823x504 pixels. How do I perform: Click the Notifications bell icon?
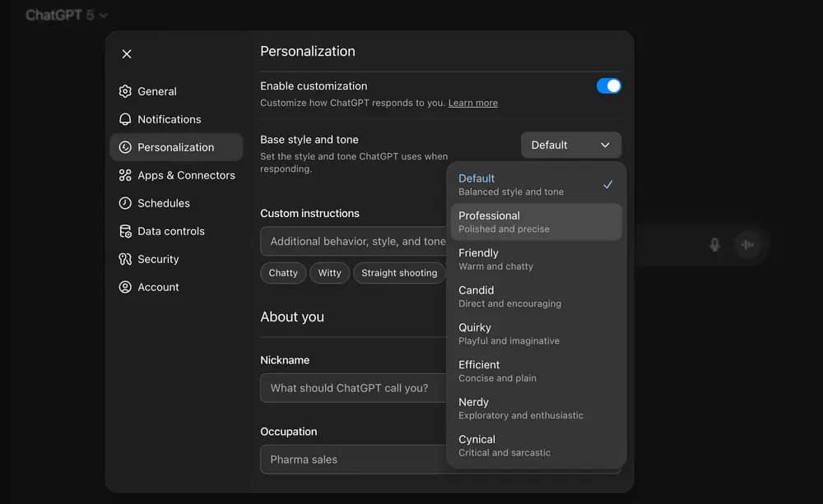pyautogui.click(x=125, y=119)
